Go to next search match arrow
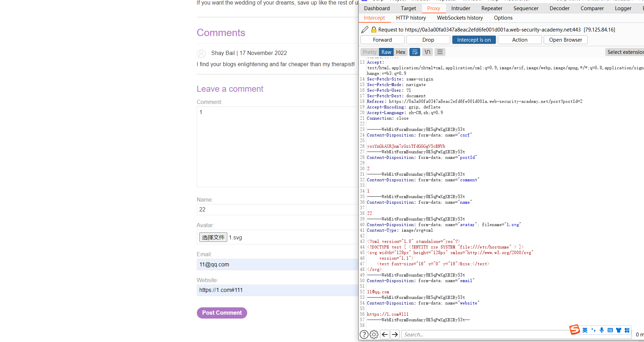The width and height of the screenshot is (644, 342). 395,335
